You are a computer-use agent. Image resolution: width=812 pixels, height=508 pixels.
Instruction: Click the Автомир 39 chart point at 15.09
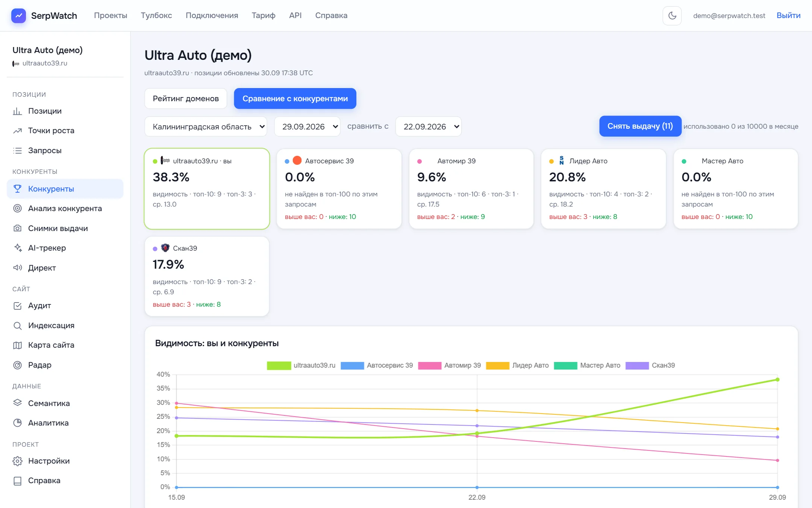click(x=176, y=403)
